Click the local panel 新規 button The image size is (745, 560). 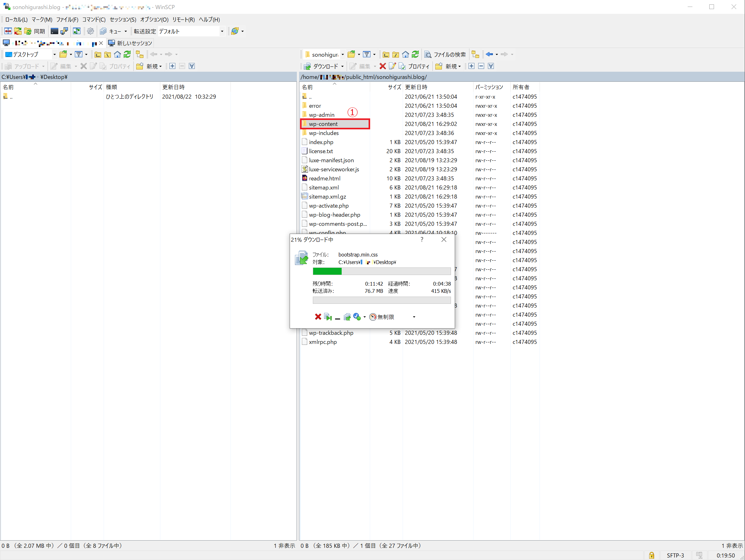(149, 66)
